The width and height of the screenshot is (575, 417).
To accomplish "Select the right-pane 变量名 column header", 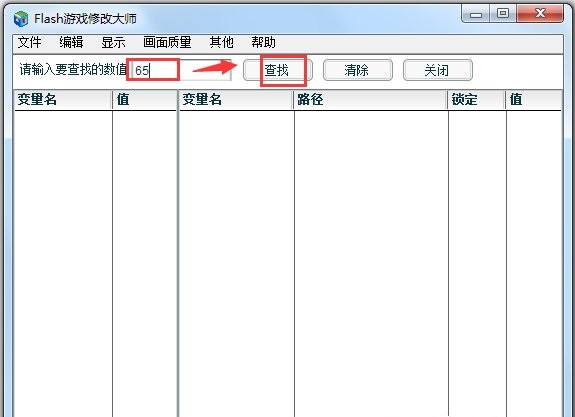I will tap(236, 100).
